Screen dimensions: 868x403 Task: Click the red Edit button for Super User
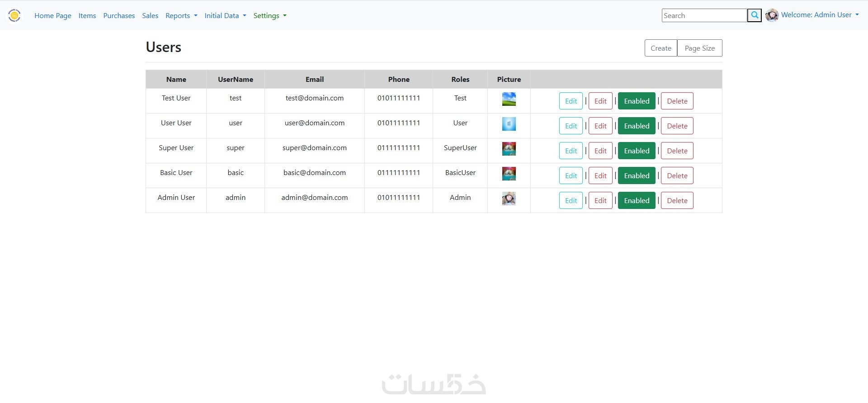(x=600, y=151)
